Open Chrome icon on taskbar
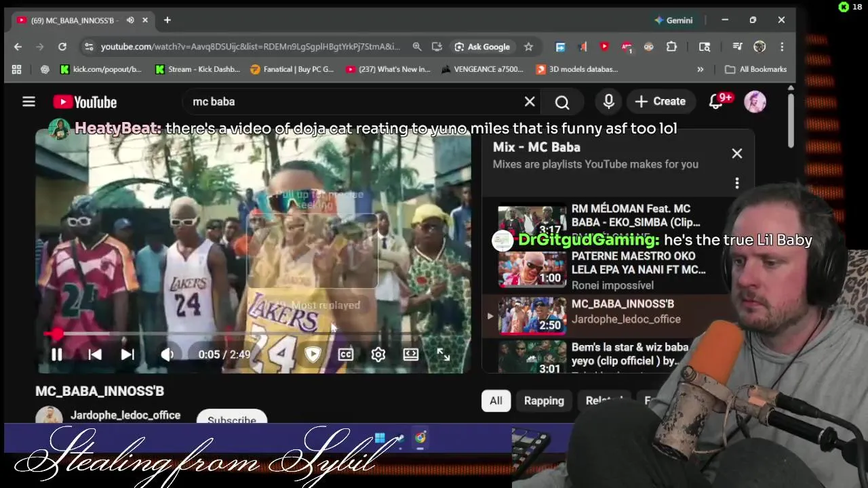 coord(420,438)
